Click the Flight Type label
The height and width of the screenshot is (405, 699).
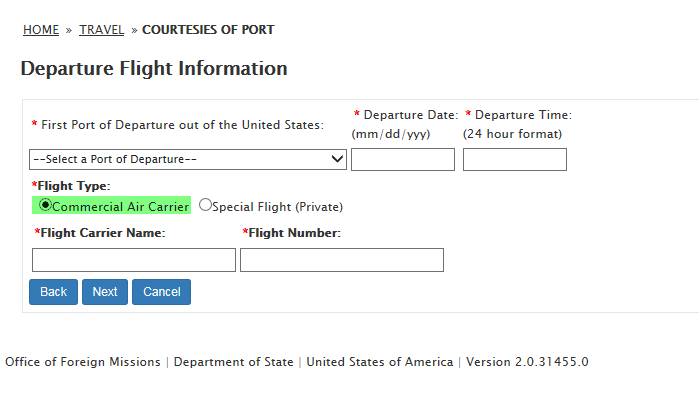coord(74,186)
